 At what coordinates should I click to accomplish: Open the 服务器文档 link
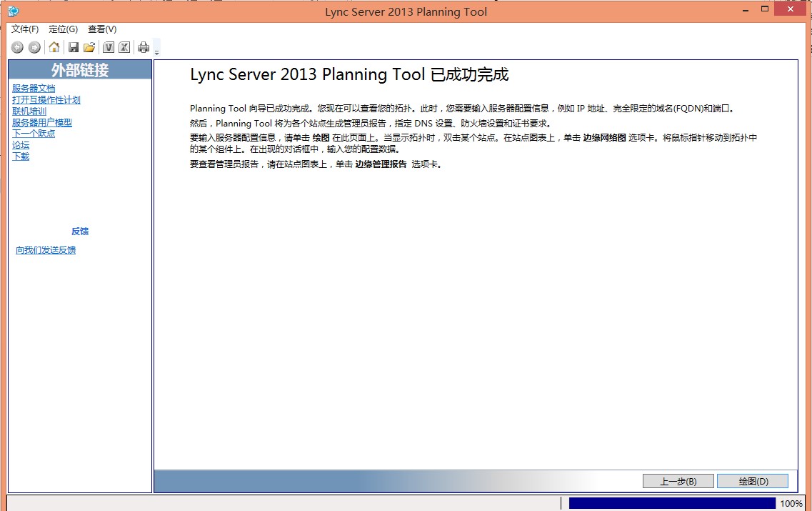(34, 88)
